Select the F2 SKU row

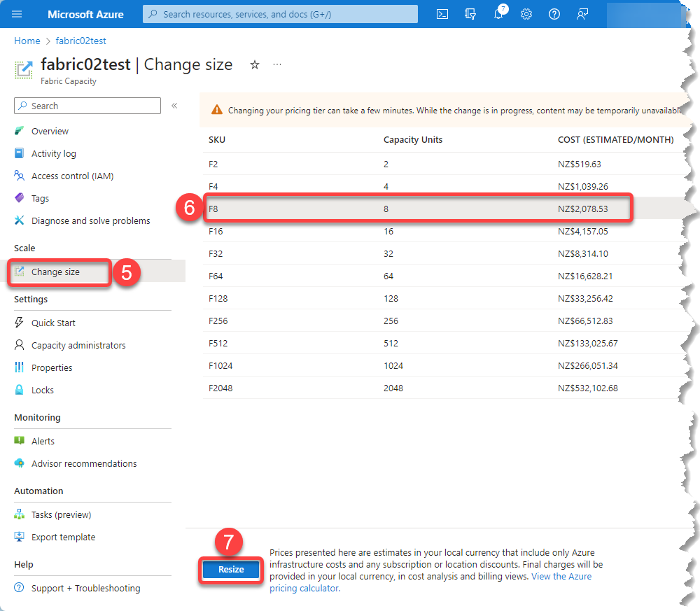click(x=443, y=164)
